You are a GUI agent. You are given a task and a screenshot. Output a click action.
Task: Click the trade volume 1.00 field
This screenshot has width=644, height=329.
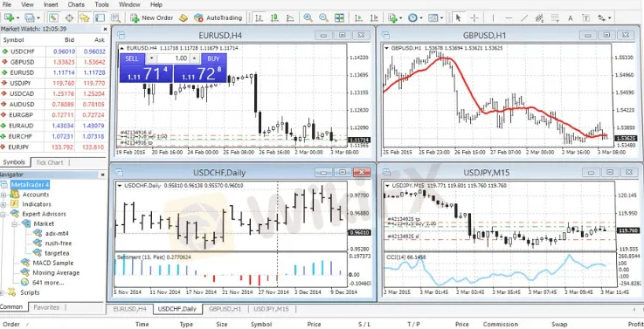point(173,58)
